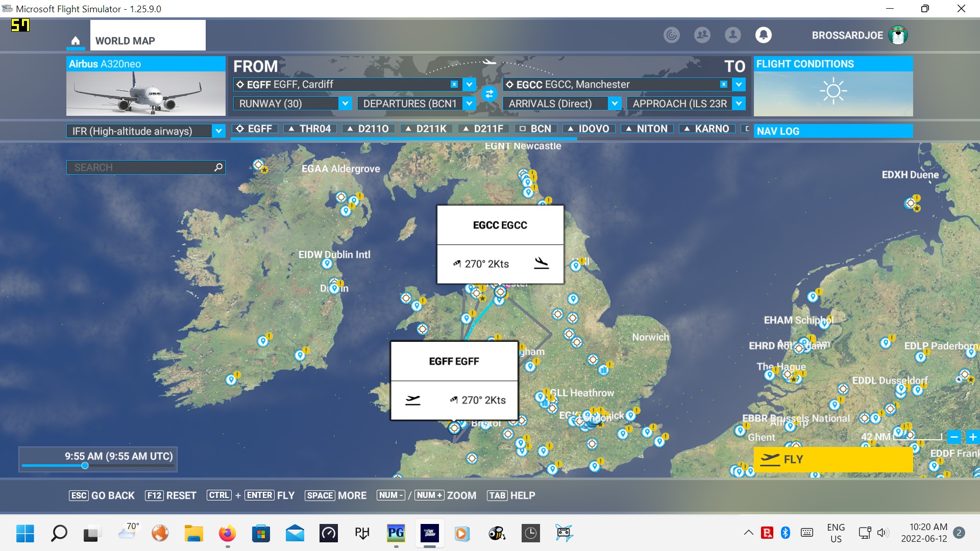
Task: Click the zoom out minus button
Action: (x=953, y=437)
